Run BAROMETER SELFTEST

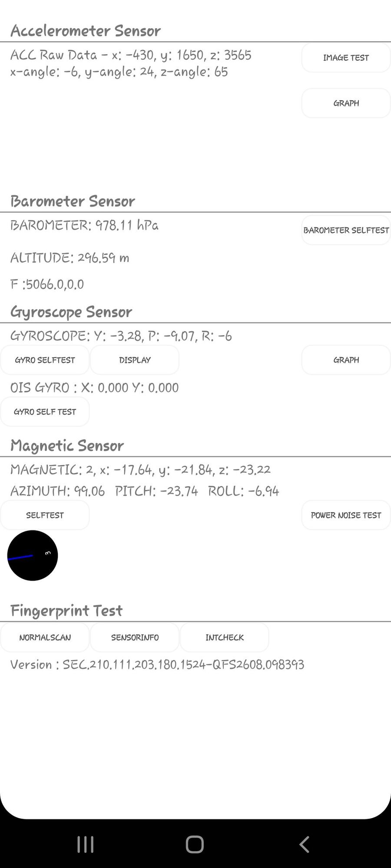tap(346, 230)
